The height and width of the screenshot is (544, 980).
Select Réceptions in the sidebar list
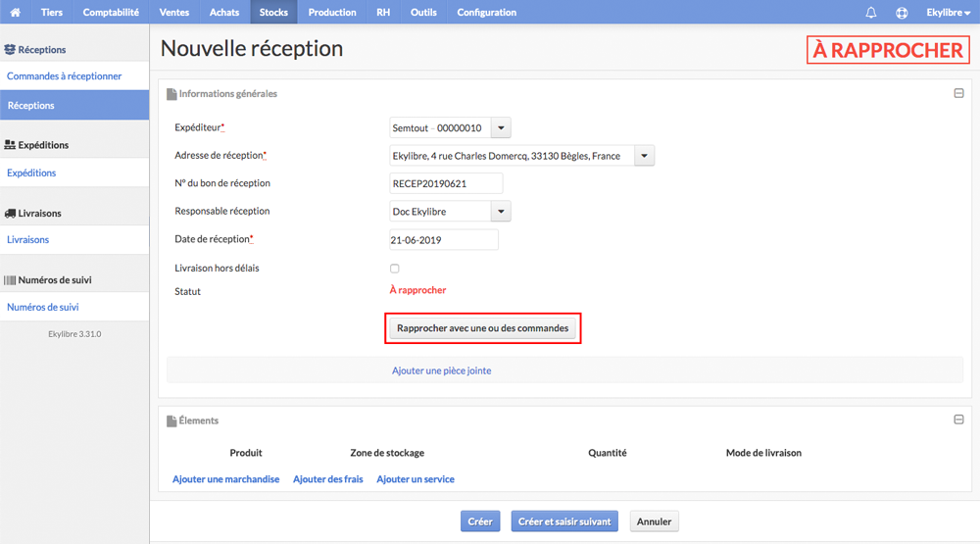[74, 105]
